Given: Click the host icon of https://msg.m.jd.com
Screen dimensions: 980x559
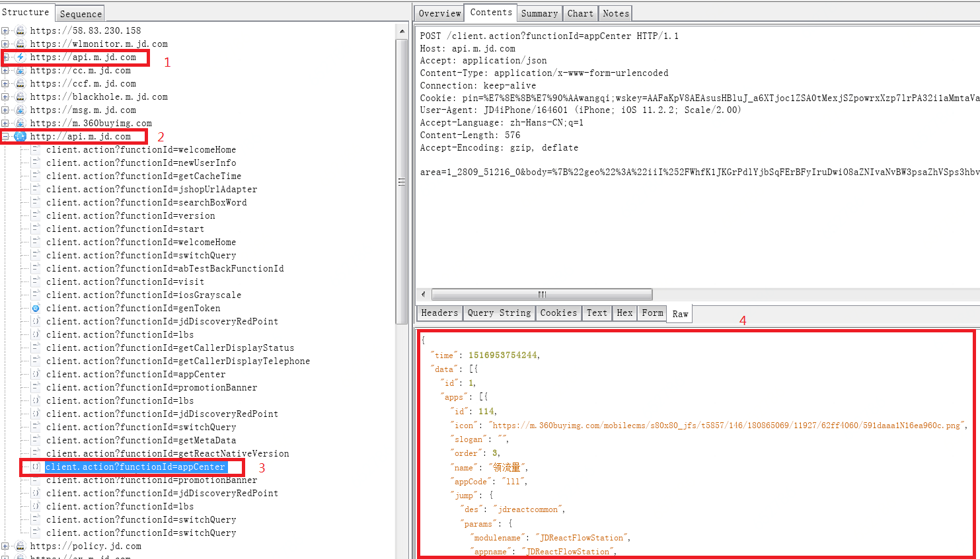Looking at the screenshot, I should click(20, 110).
